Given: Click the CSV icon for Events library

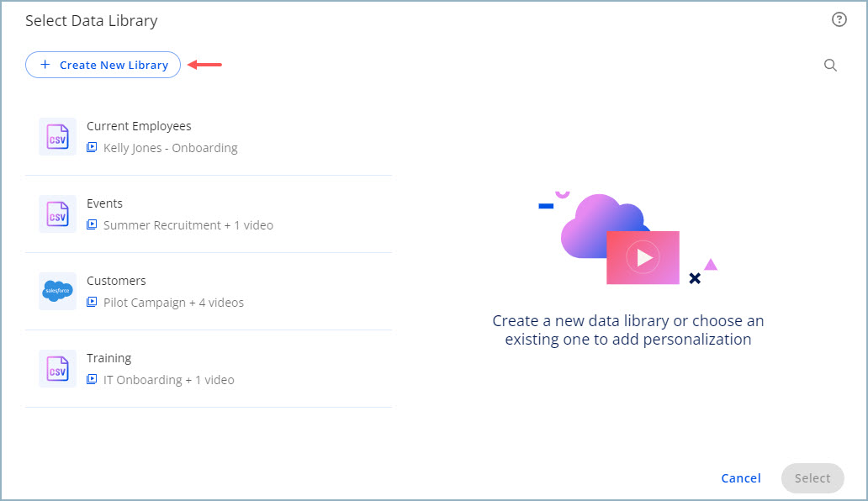Looking at the screenshot, I should click(57, 214).
